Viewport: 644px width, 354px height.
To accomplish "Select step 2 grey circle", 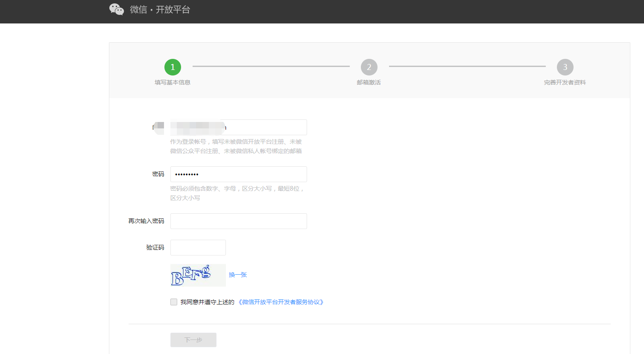I will [369, 67].
